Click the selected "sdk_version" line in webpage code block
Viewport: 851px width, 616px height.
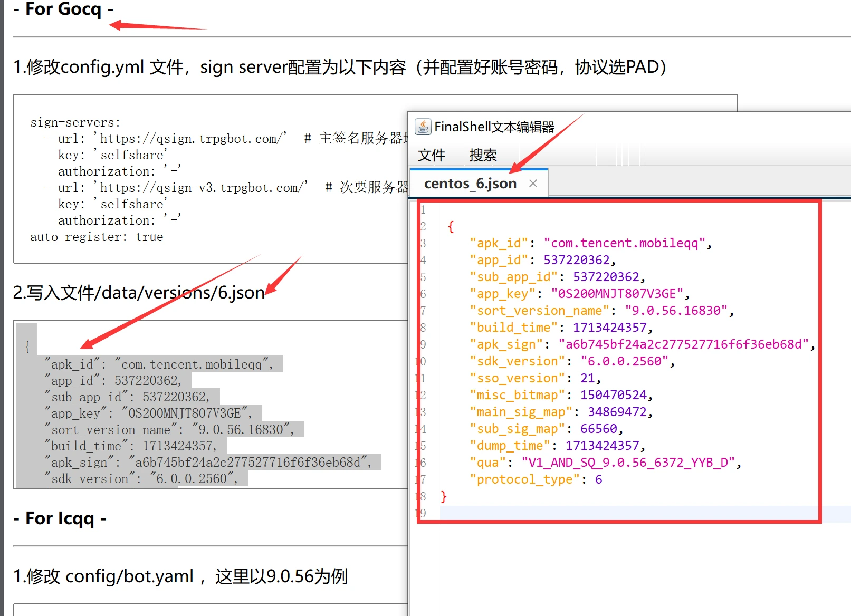(141, 479)
